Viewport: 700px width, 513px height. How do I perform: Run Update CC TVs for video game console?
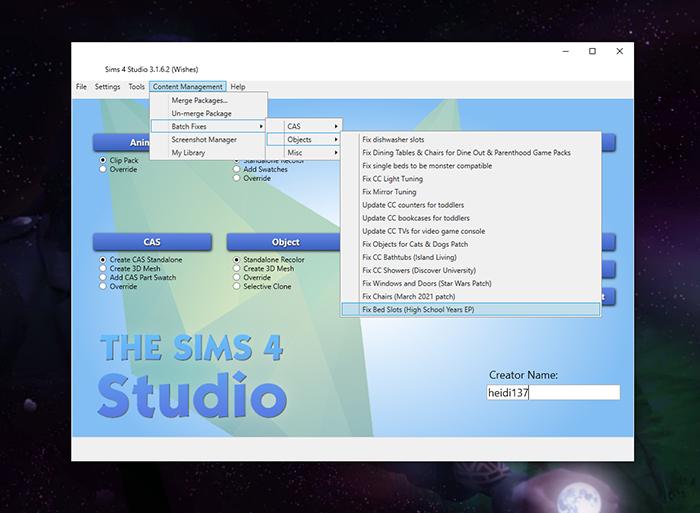471,231
